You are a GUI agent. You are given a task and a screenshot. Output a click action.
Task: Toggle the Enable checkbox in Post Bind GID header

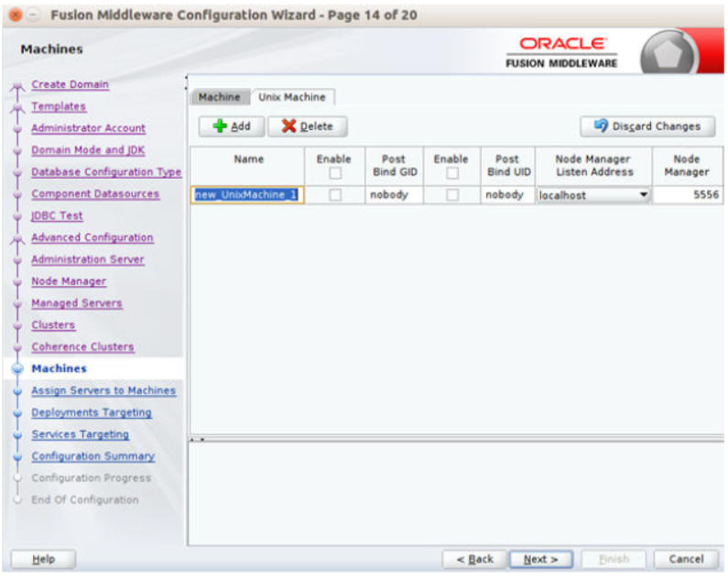[335, 173]
